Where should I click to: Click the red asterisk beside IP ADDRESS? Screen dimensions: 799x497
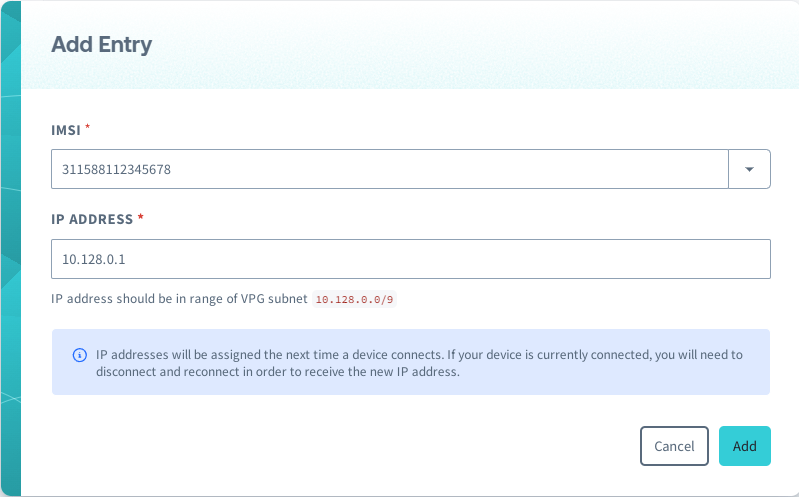tap(141, 218)
